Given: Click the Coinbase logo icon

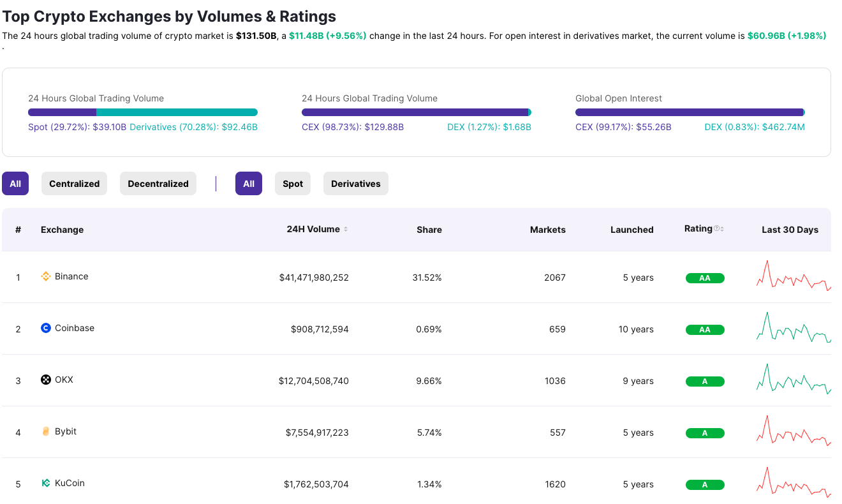Looking at the screenshot, I should (44, 328).
